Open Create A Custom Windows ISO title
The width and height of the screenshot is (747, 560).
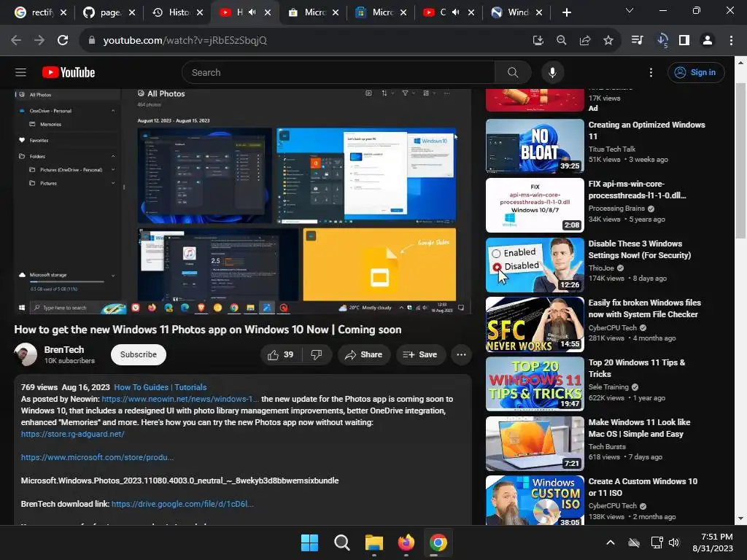click(643, 487)
